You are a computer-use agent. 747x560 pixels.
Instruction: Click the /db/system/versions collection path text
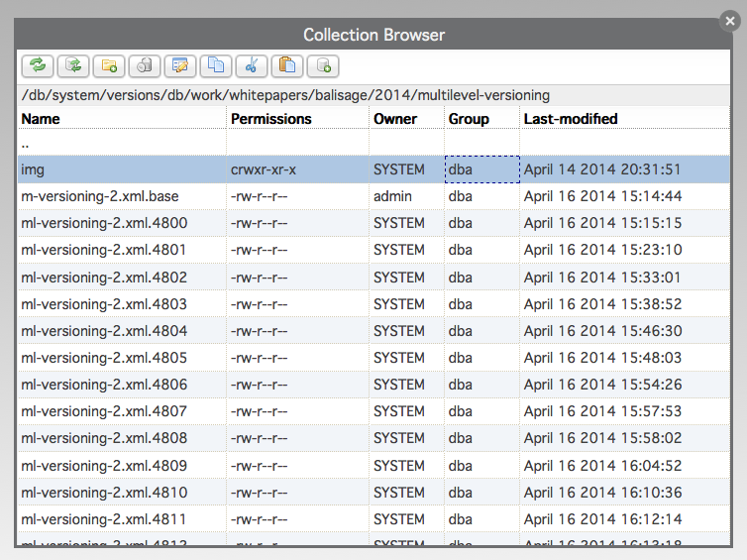[285, 95]
